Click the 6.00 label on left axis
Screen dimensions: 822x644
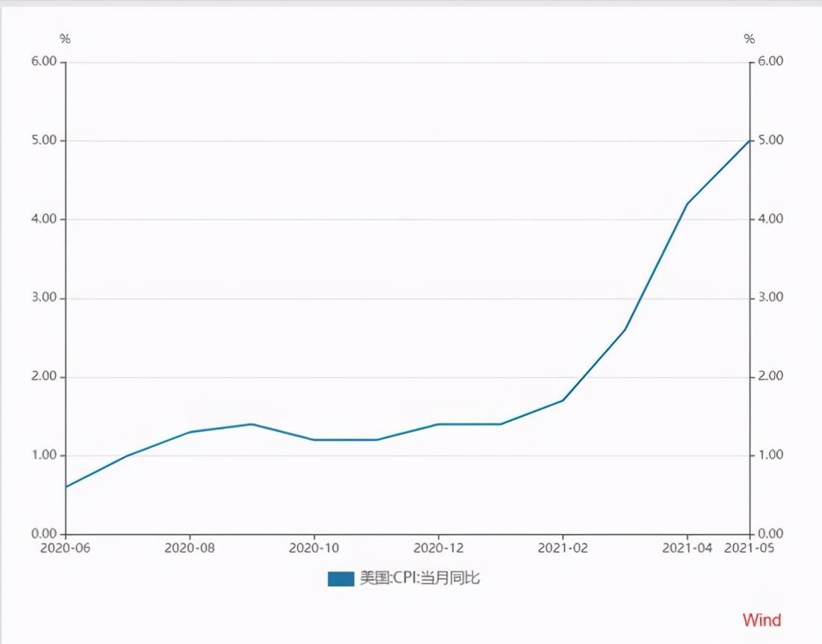(x=44, y=61)
